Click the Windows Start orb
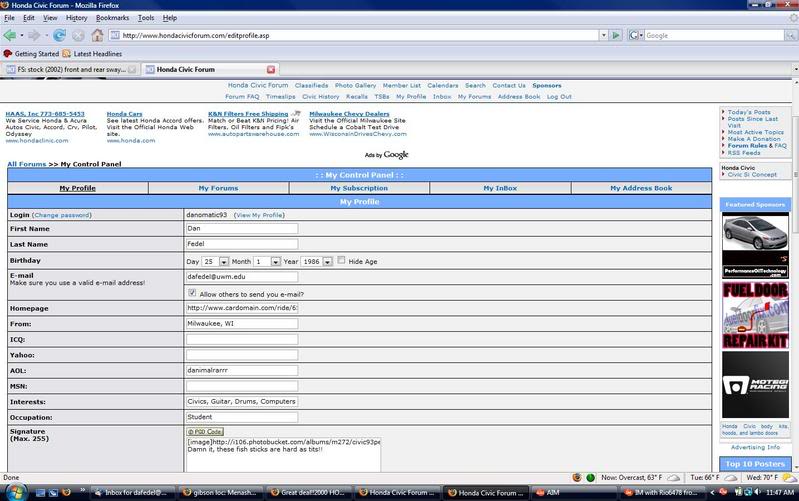Viewport: 799px width, 501px height. pos(16,492)
